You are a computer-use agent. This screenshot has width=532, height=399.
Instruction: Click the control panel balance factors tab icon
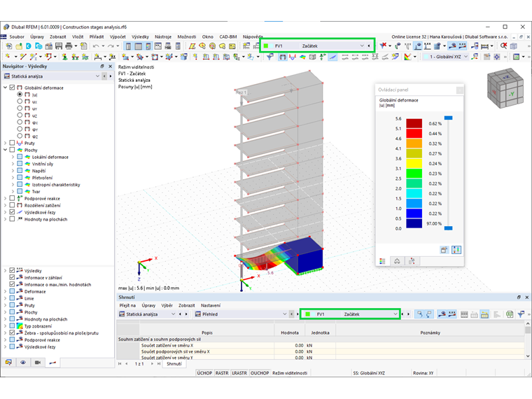tap(397, 261)
